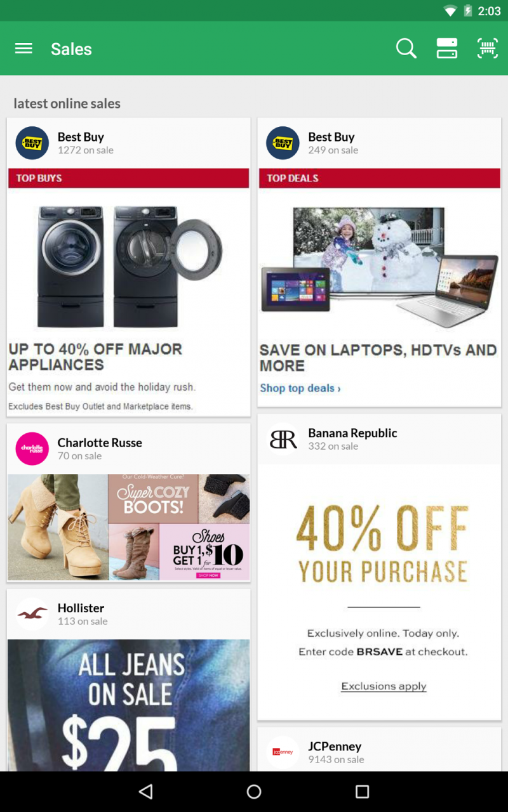Screen dimensions: 508x812
Task: Tap the JCPenney store logo
Action: point(283,752)
